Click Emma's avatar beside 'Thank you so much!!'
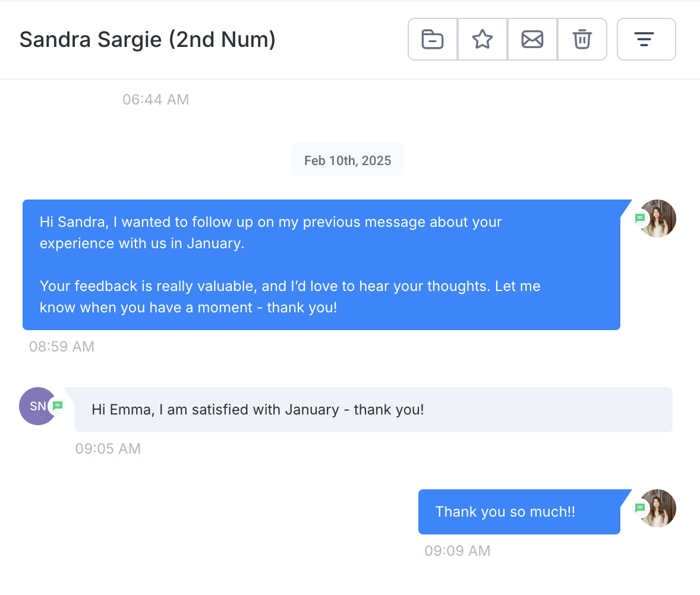Viewport: 700px width, 595px height. 658,508
